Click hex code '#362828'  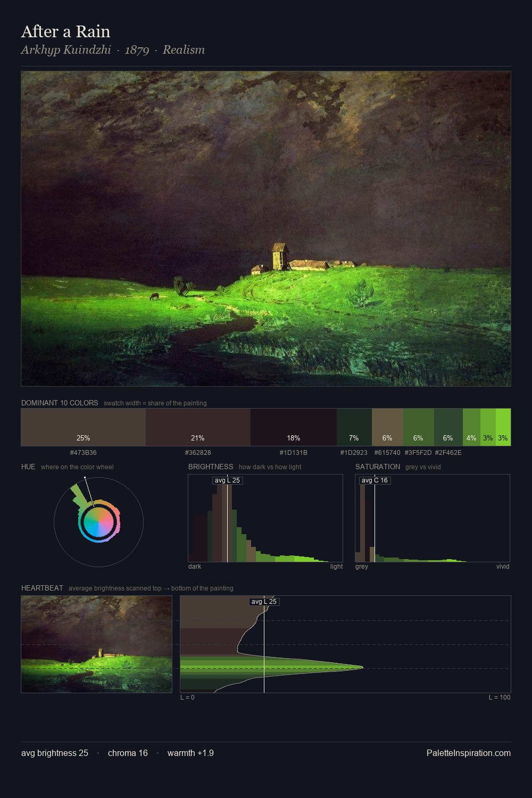198,453
